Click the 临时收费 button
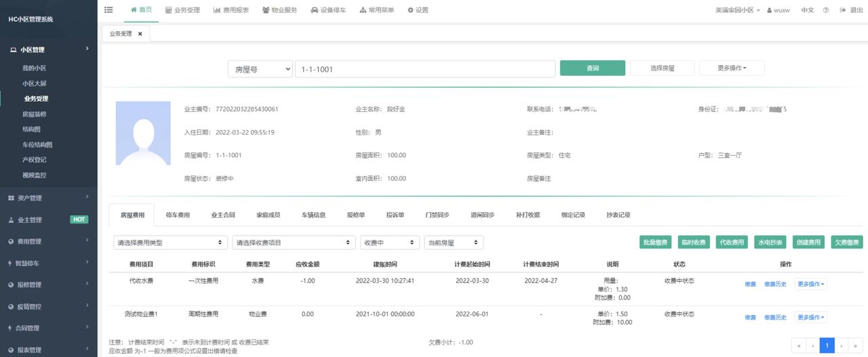This screenshot has height=357, width=868. pyautogui.click(x=693, y=243)
